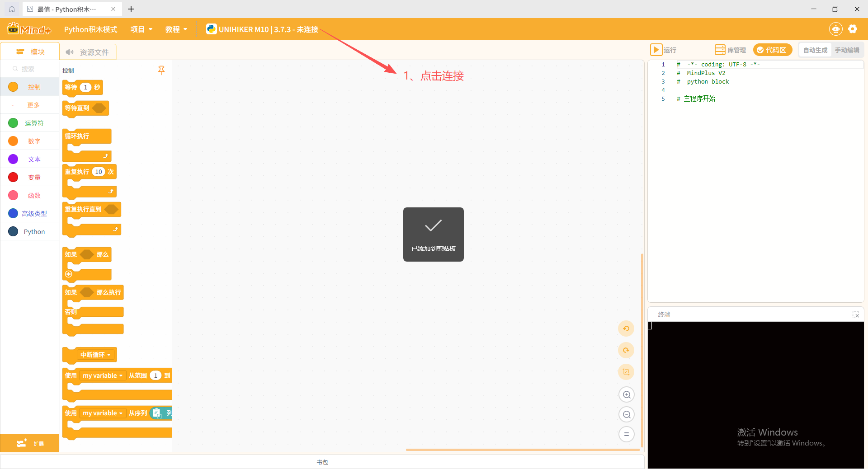Viewport: 868px width, 469px height.
Task: Pin the block palette with pushpin icon
Action: click(x=161, y=70)
